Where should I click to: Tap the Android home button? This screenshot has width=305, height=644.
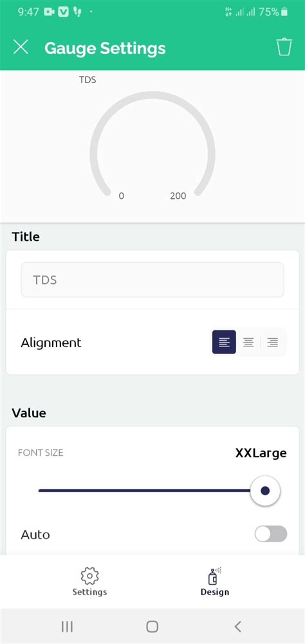click(x=152, y=627)
